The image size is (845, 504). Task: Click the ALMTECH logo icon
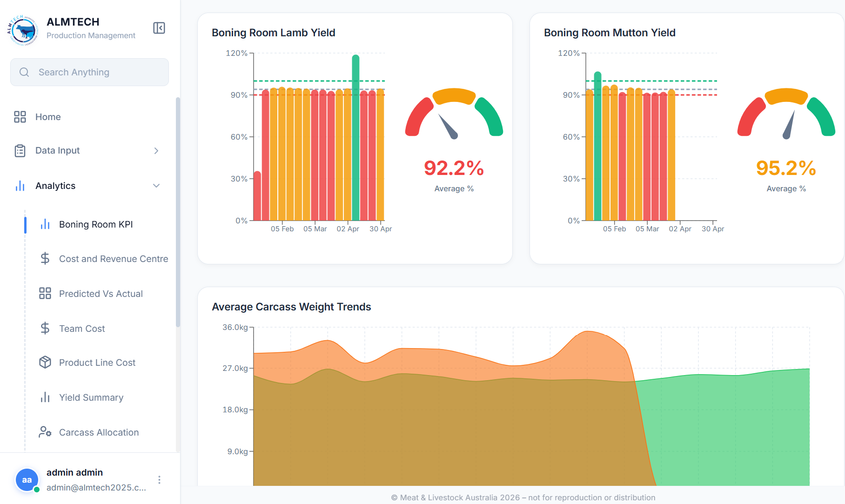pyautogui.click(x=22, y=30)
